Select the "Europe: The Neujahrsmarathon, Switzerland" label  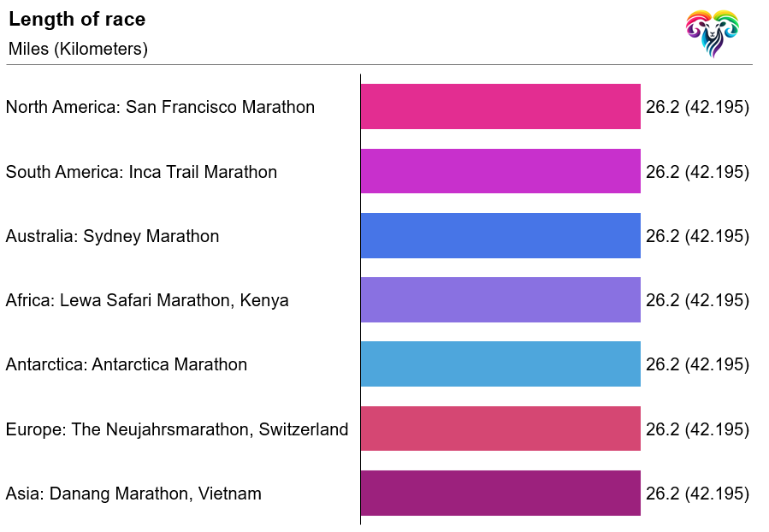click(x=177, y=429)
